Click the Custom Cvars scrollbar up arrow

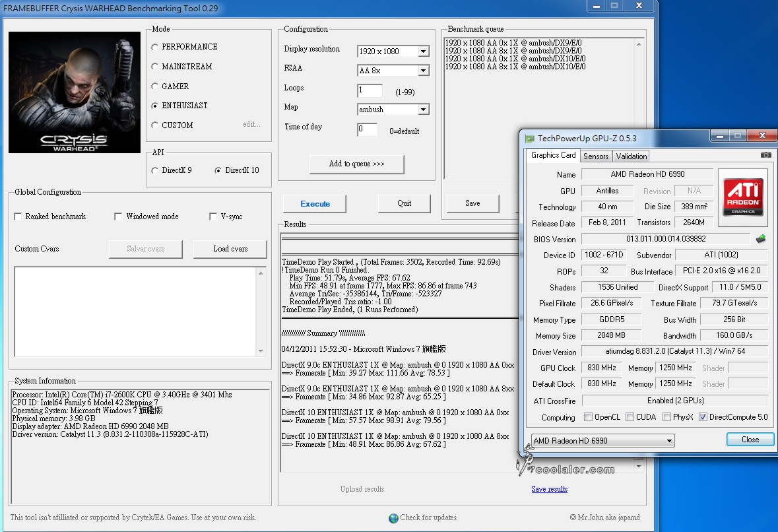tap(261, 273)
